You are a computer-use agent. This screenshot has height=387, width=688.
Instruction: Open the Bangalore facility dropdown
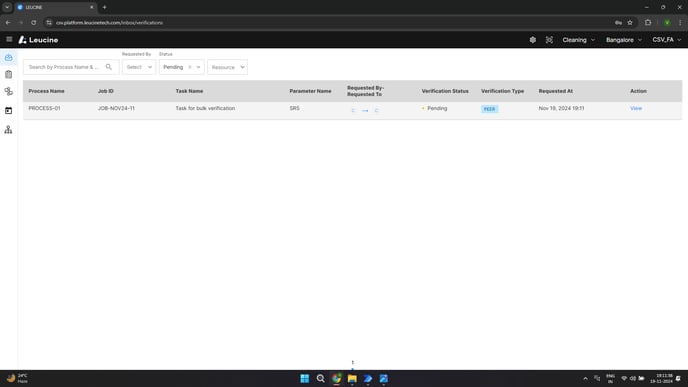624,40
